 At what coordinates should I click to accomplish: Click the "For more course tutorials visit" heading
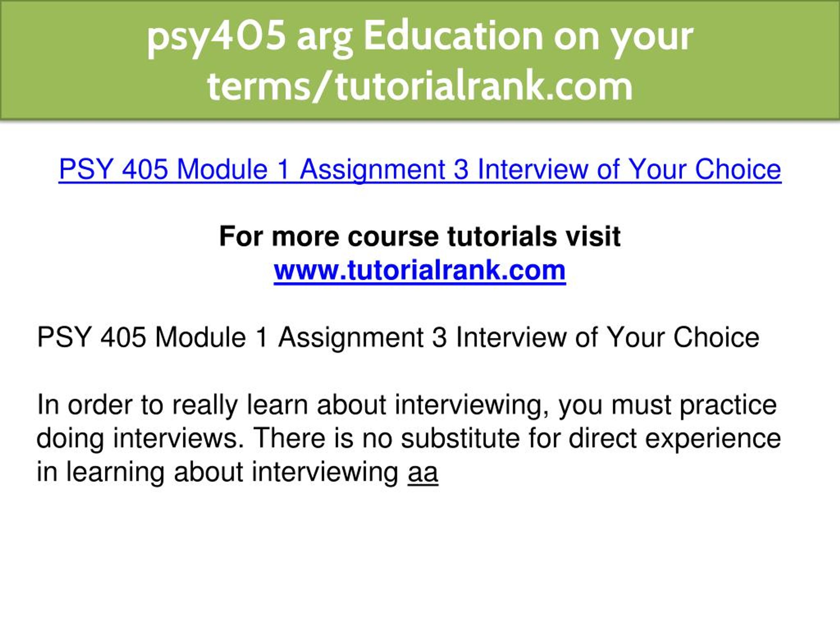pos(420,236)
